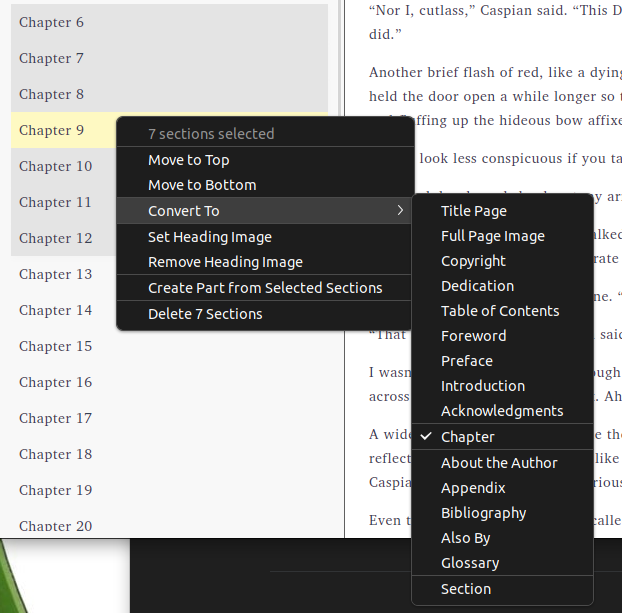Convert selection to About the Author
Viewport: 622px width, 613px height.
pyautogui.click(x=503, y=463)
